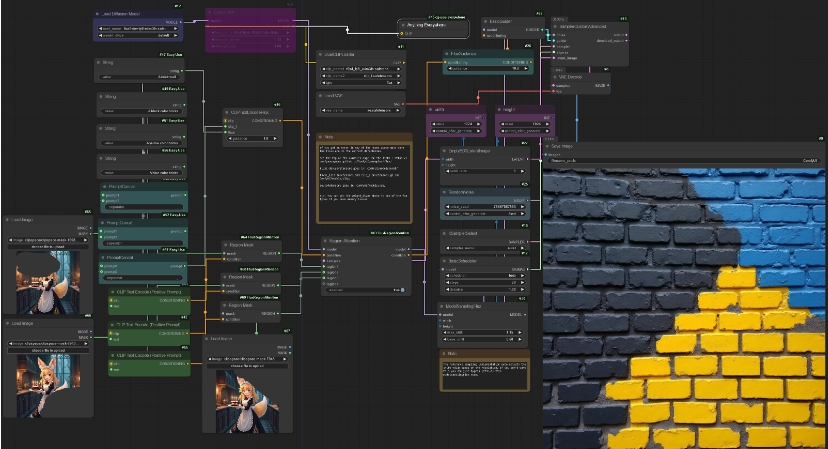
Task: Collapse the Load Diffusion Model node via its title dot
Action: pos(97,14)
